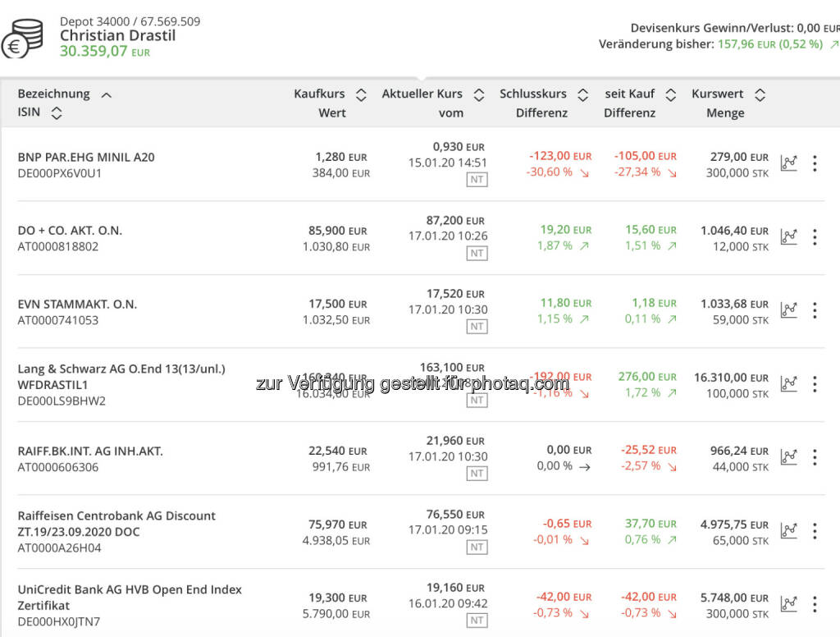This screenshot has width=840, height=637.
Task: Open chart icon for BNP PAR.EHG MINIL A20
Action: [788, 163]
